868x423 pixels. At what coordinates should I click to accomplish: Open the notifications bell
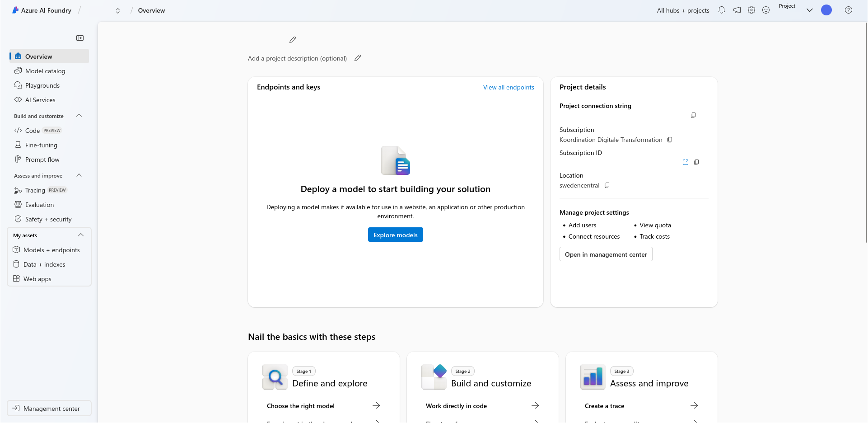(x=722, y=10)
